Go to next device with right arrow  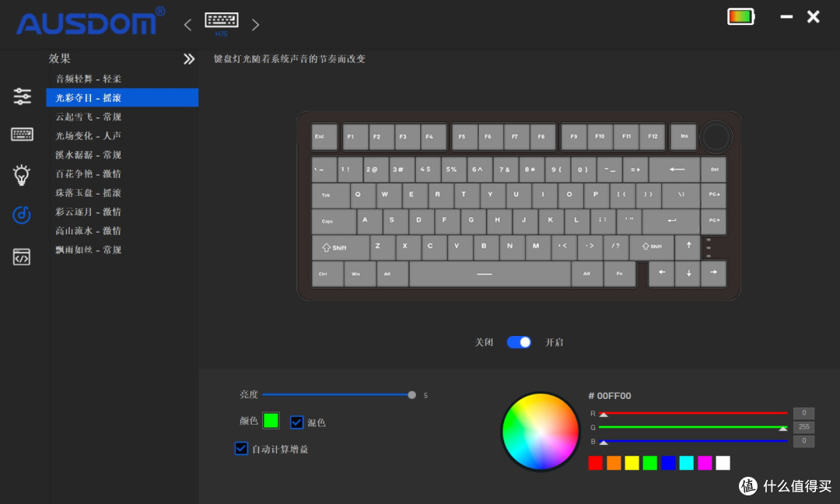(x=256, y=25)
